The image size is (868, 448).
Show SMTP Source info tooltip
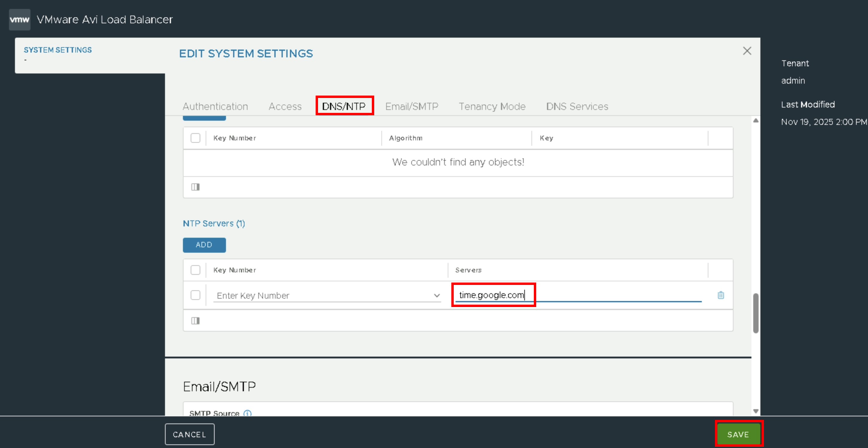tap(248, 413)
